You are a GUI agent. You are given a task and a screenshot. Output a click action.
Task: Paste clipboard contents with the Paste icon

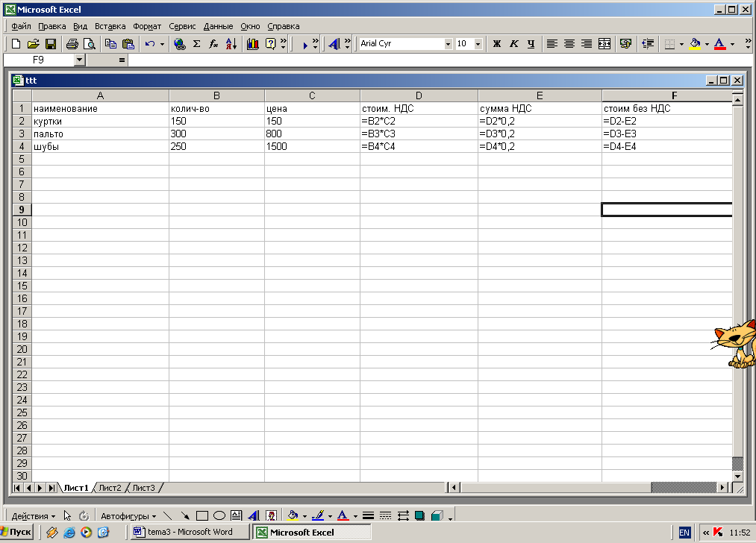pyautogui.click(x=128, y=44)
